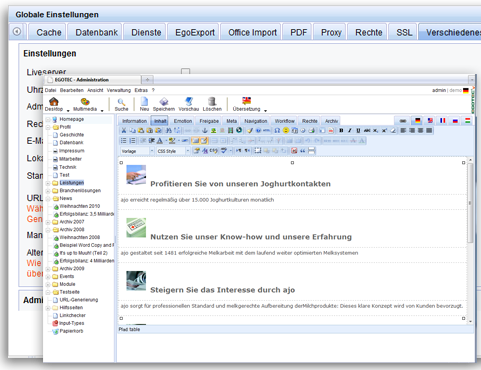The height and width of the screenshot is (370, 481).
Task: Open the Multimedia palette icon
Action: click(85, 101)
